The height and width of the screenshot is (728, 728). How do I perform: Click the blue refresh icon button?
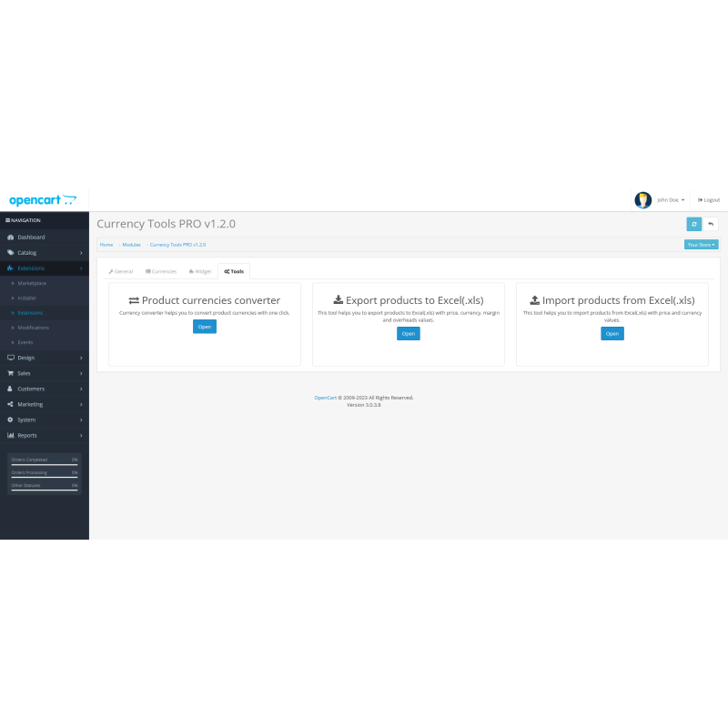coord(693,224)
